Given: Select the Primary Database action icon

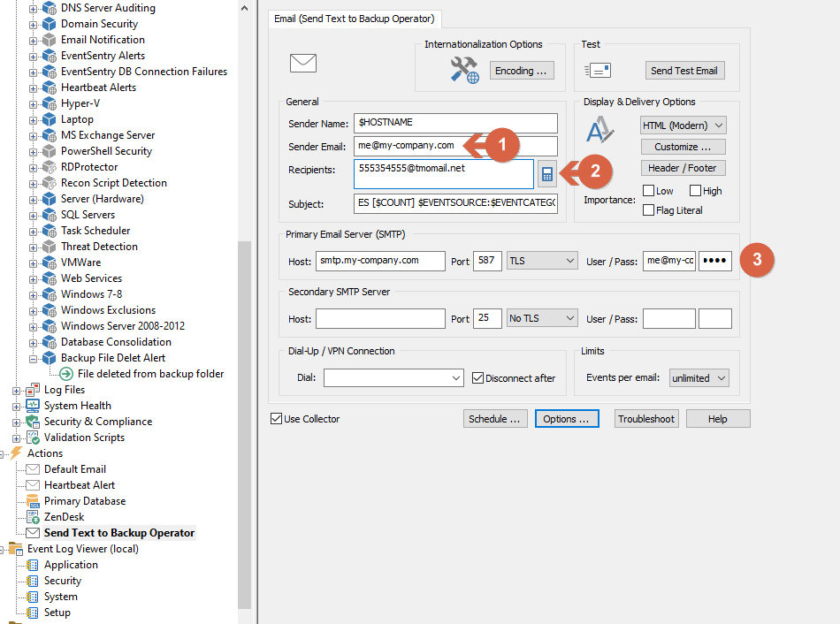Looking at the screenshot, I should [34, 501].
